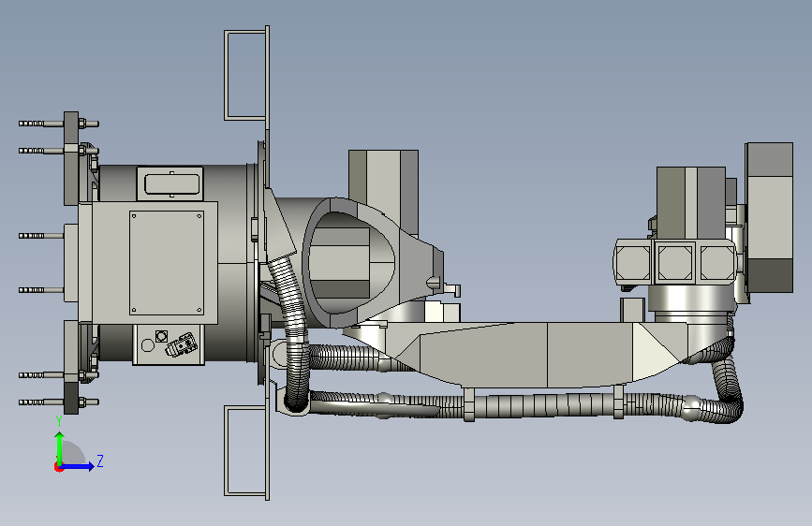The width and height of the screenshot is (812, 526).
Task: Click the small square socket beside connector
Action: click(162, 336)
